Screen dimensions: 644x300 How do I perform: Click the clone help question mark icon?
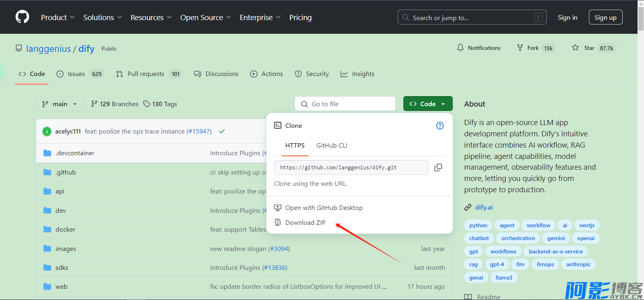440,126
